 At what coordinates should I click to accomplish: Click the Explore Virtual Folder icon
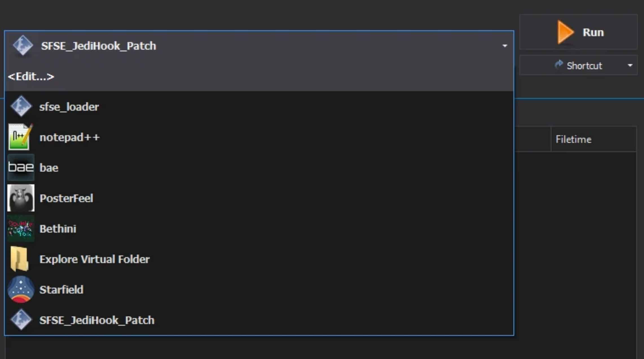20,259
